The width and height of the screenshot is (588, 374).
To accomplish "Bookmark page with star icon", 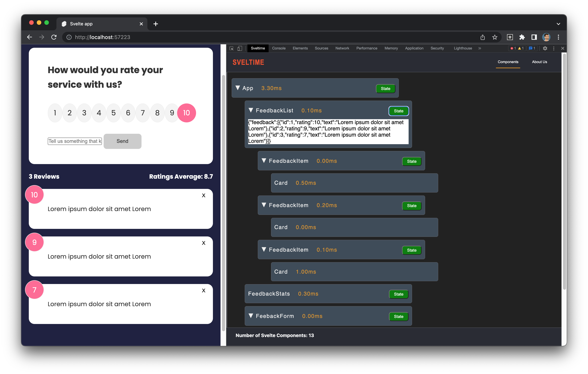I will click(495, 37).
